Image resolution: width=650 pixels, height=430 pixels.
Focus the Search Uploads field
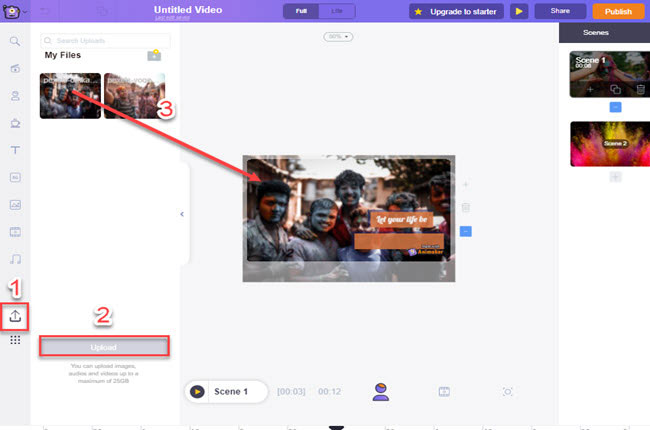(105, 41)
